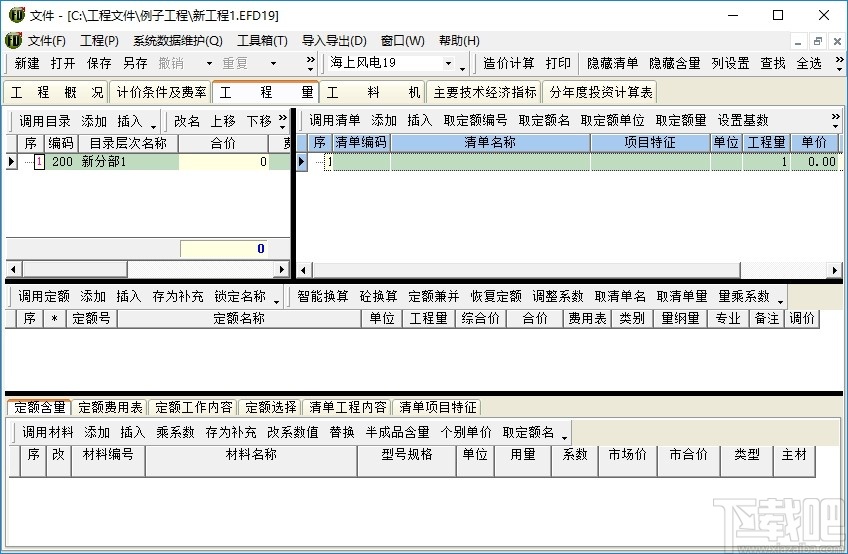Click 上移 in the directory toolbar

coord(223,121)
